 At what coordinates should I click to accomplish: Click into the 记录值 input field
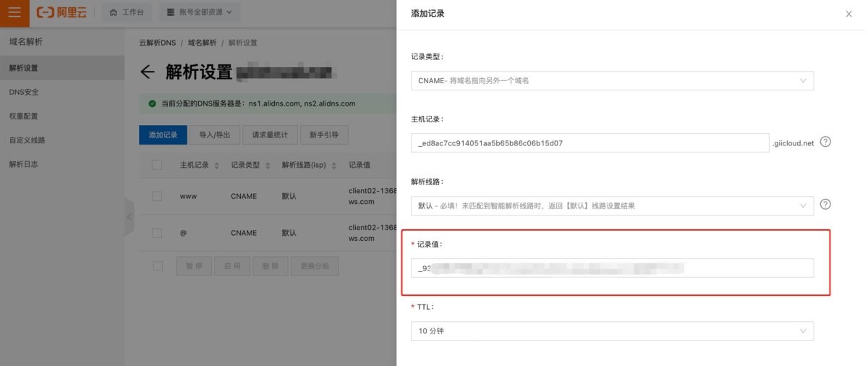pyautogui.click(x=612, y=268)
